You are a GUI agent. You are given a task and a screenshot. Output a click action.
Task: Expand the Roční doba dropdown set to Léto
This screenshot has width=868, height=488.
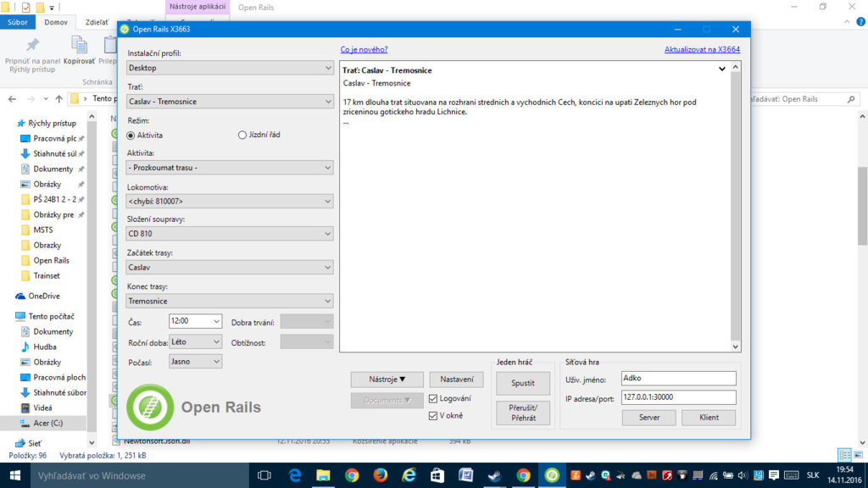pyautogui.click(x=194, y=342)
